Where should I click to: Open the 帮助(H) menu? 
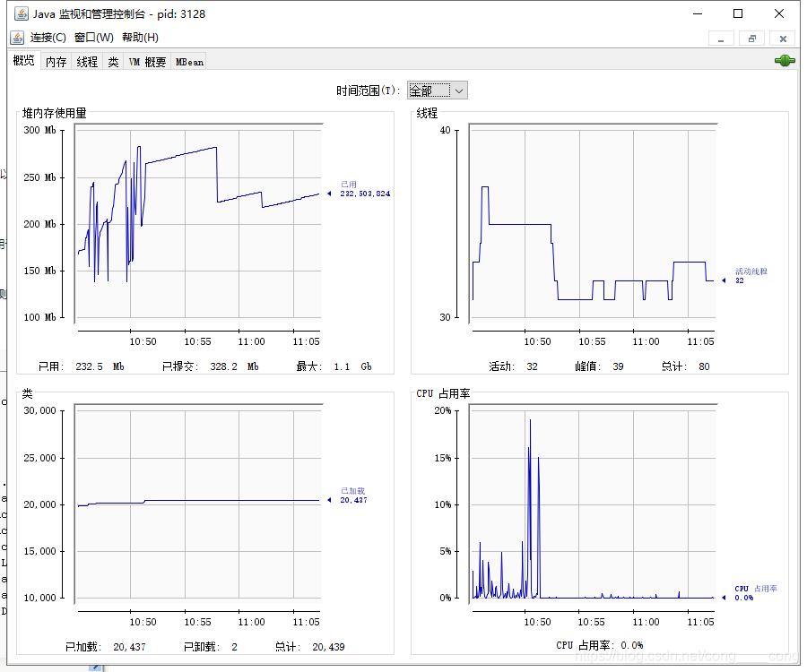(140, 38)
